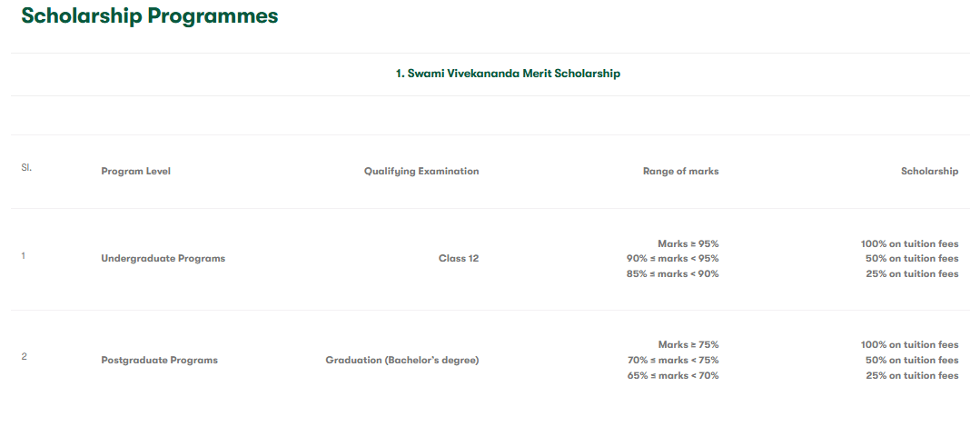
Task: Select the Swami Vivekananda Merit Scholarship title
Action: [508, 74]
